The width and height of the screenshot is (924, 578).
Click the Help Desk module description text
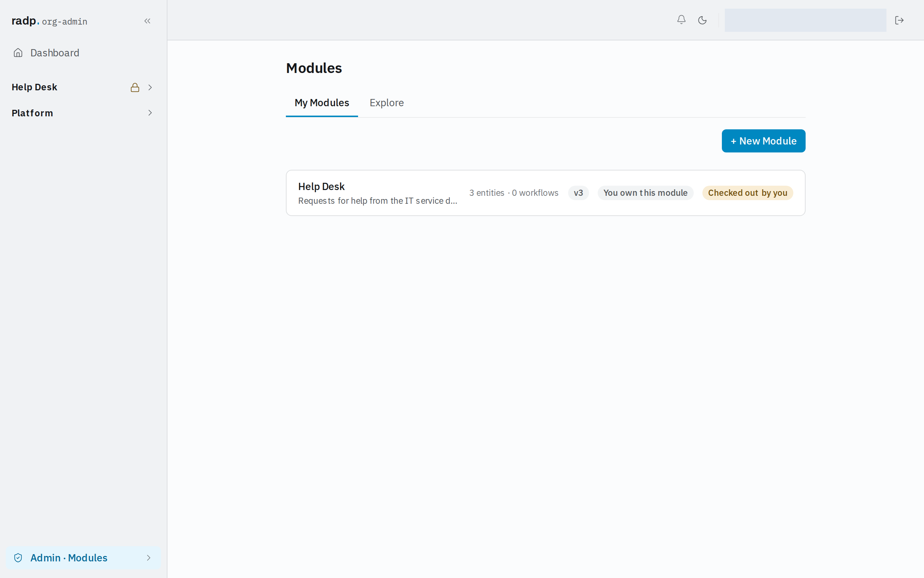pyautogui.click(x=378, y=201)
